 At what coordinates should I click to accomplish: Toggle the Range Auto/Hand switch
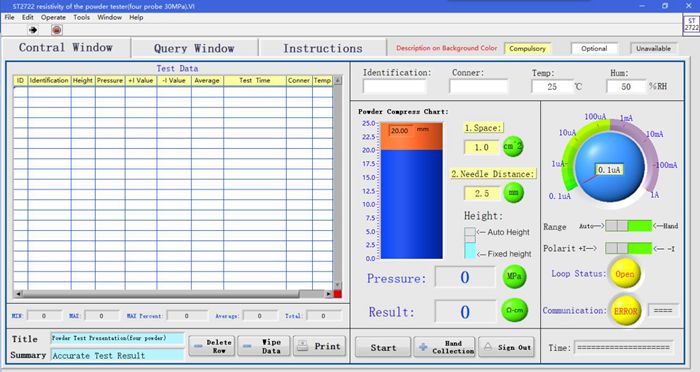629,226
